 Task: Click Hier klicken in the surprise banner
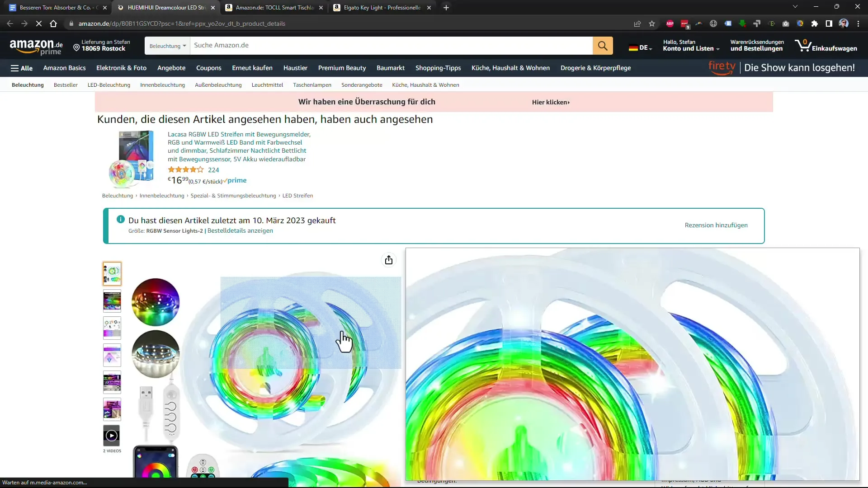point(551,103)
